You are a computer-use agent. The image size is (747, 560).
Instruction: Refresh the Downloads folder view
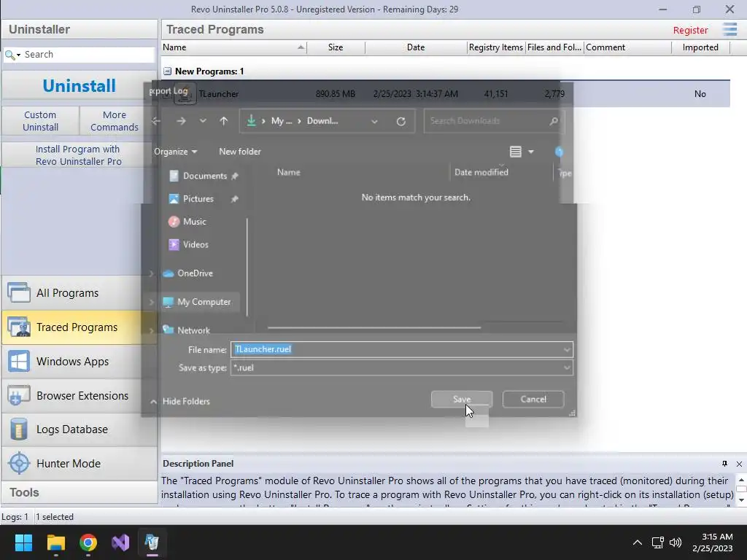401,121
